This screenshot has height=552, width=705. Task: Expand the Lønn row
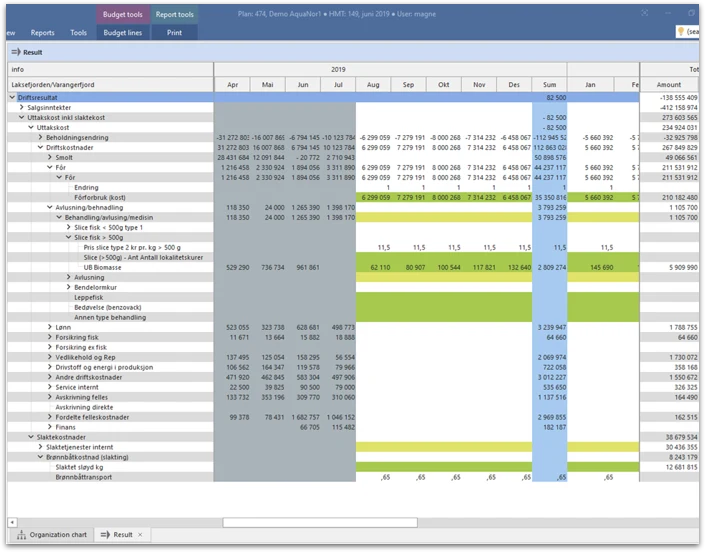[x=50, y=327]
